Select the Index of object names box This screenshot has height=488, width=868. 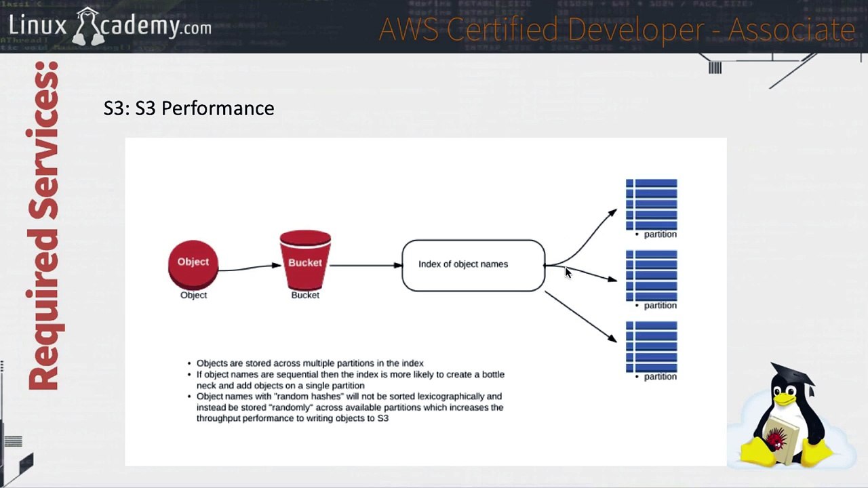[473, 265]
